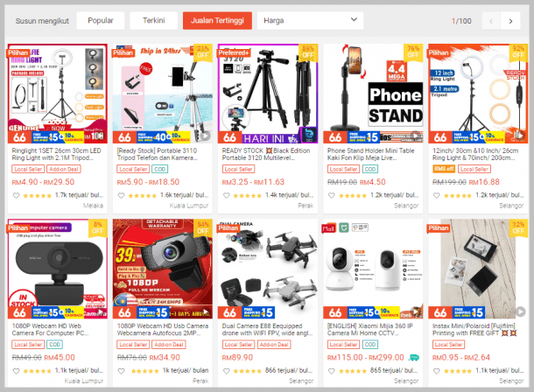Click free shipping truck icon on Xiaomi price
534x392 pixels.
click(x=414, y=358)
